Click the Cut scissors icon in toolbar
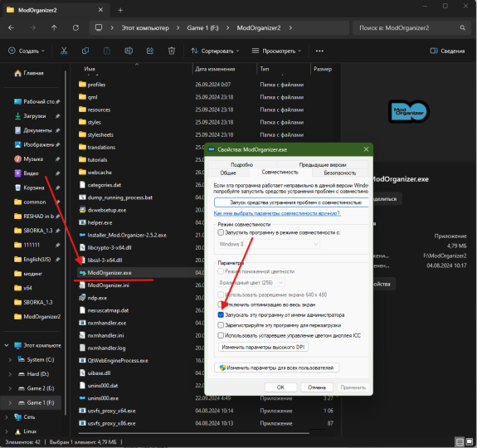 64,51
